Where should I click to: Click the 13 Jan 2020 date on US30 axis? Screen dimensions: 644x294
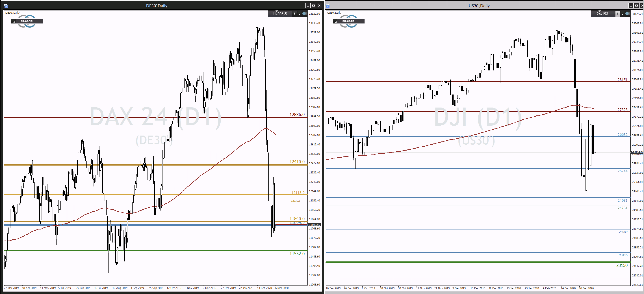pos(514,288)
